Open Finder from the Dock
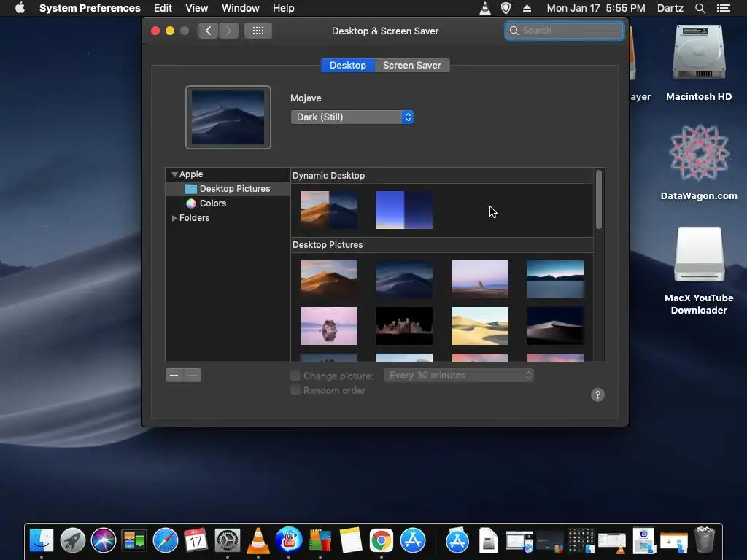This screenshot has height=560, width=747. point(42,540)
